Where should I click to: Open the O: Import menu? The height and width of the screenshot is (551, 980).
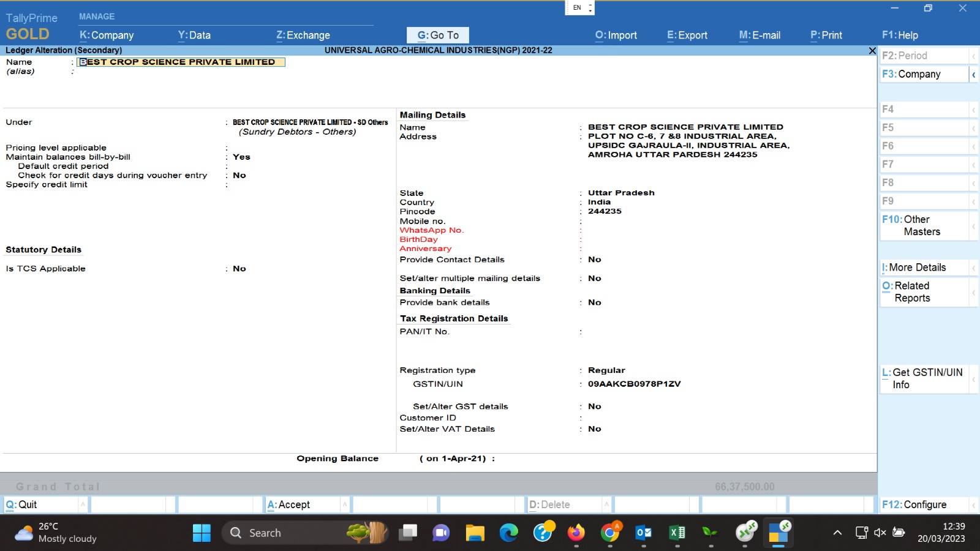coord(616,36)
